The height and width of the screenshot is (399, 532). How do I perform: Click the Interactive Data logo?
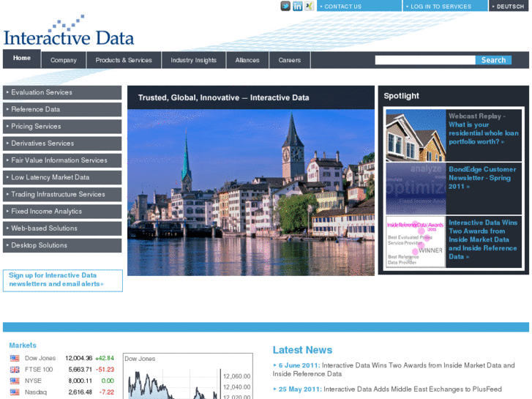pyautogui.click(x=69, y=31)
